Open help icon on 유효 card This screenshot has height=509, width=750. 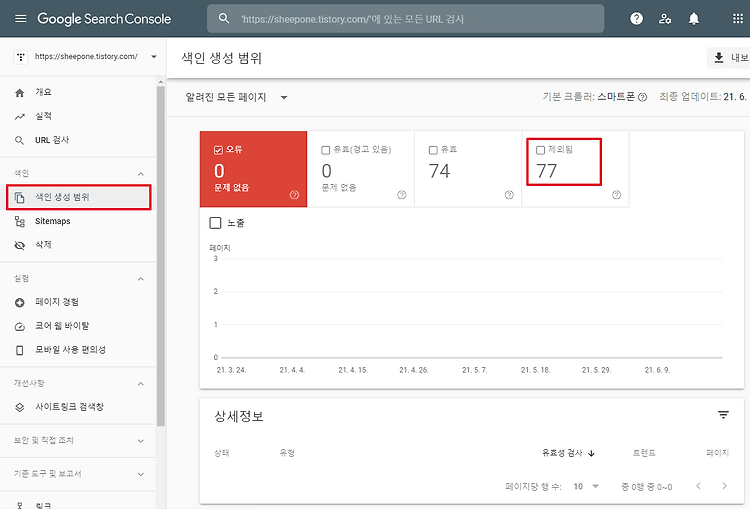pos(509,195)
